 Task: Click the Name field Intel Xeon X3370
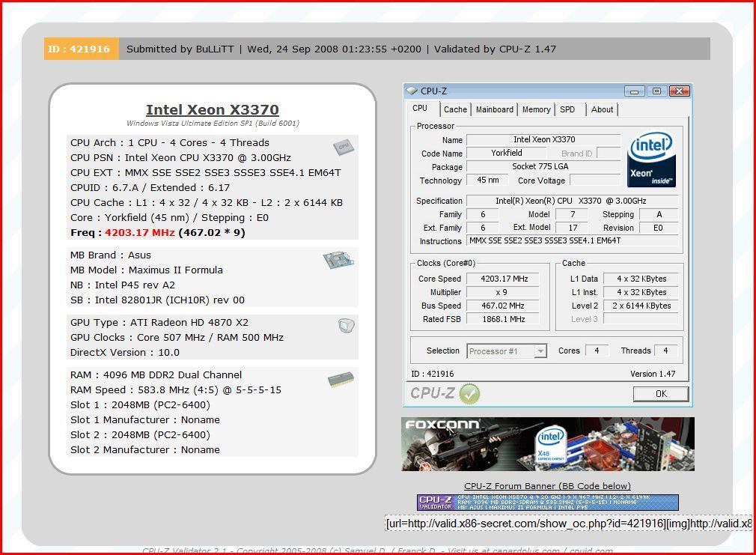(x=543, y=140)
